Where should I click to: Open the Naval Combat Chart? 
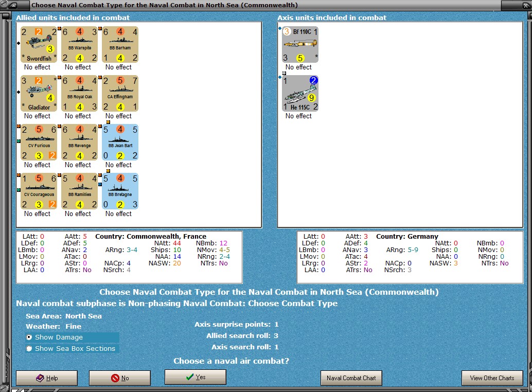[351, 378]
